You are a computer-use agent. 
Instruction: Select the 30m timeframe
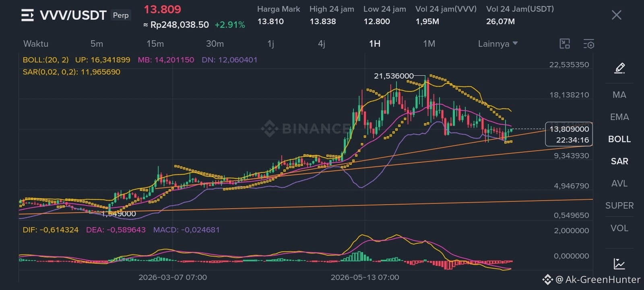(x=215, y=43)
